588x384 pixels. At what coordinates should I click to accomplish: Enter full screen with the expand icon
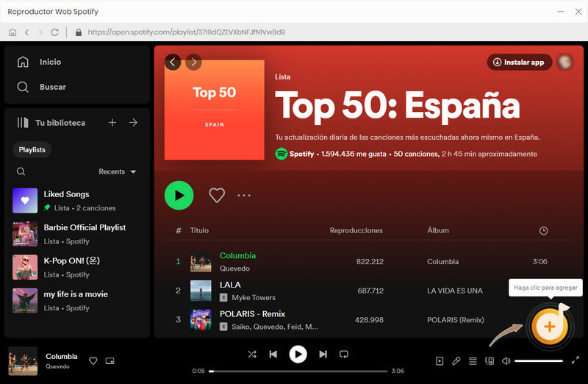click(x=576, y=360)
